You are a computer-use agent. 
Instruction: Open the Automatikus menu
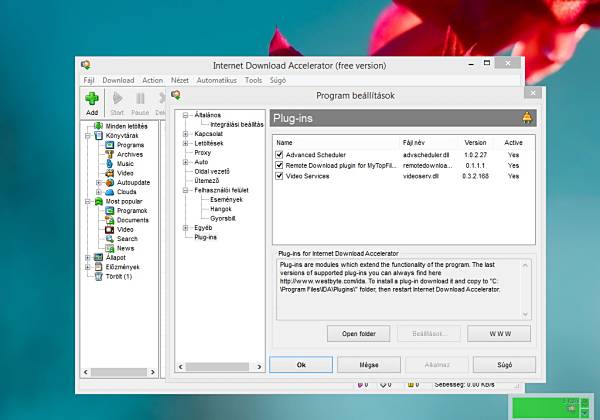tap(217, 80)
